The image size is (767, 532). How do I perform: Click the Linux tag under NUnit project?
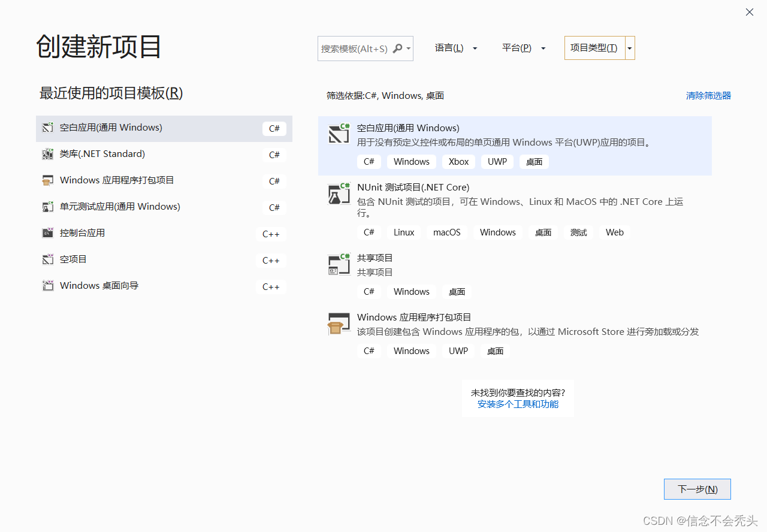point(404,232)
